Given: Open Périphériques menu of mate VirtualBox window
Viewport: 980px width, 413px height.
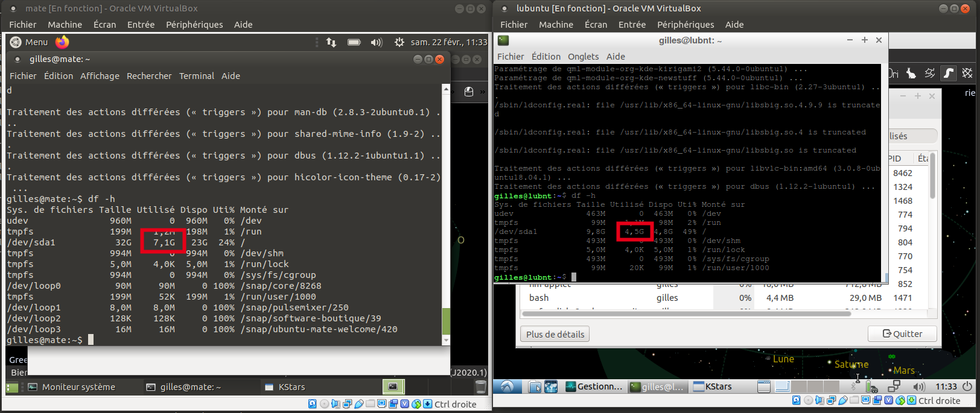Looking at the screenshot, I should pos(194,25).
